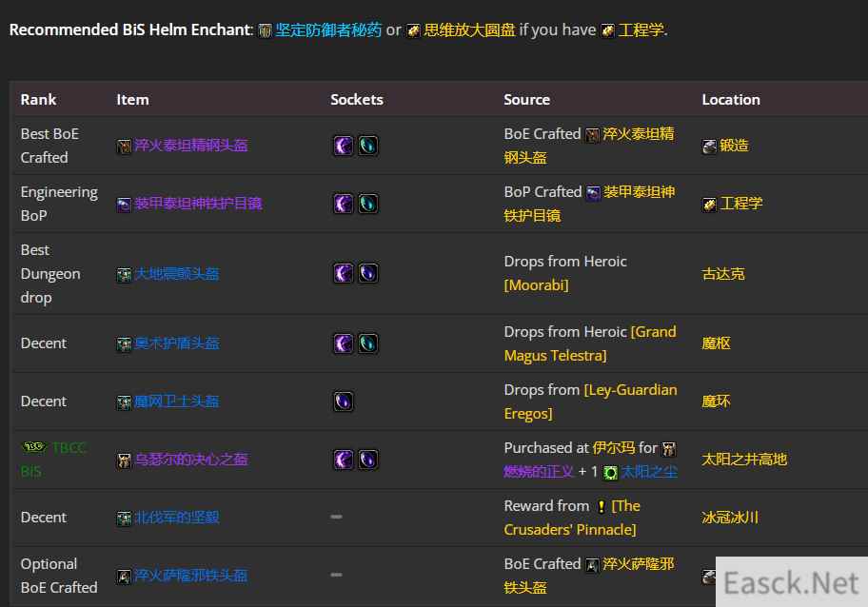Open the 大地震颤头盔 item link

176,274
